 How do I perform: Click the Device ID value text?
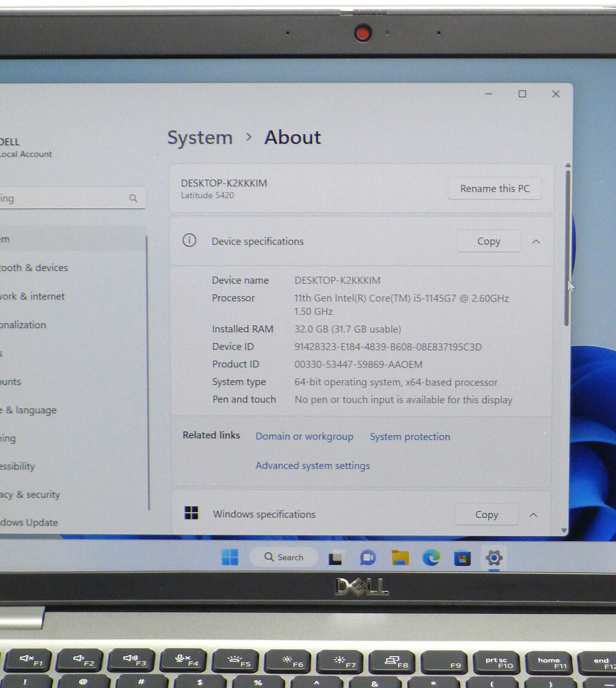click(388, 347)
